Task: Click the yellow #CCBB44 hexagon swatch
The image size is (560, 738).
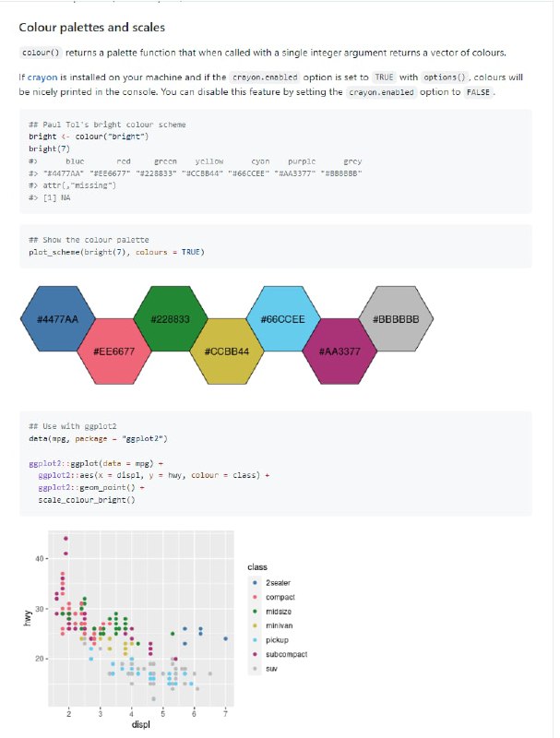Action: click(226, 351)
